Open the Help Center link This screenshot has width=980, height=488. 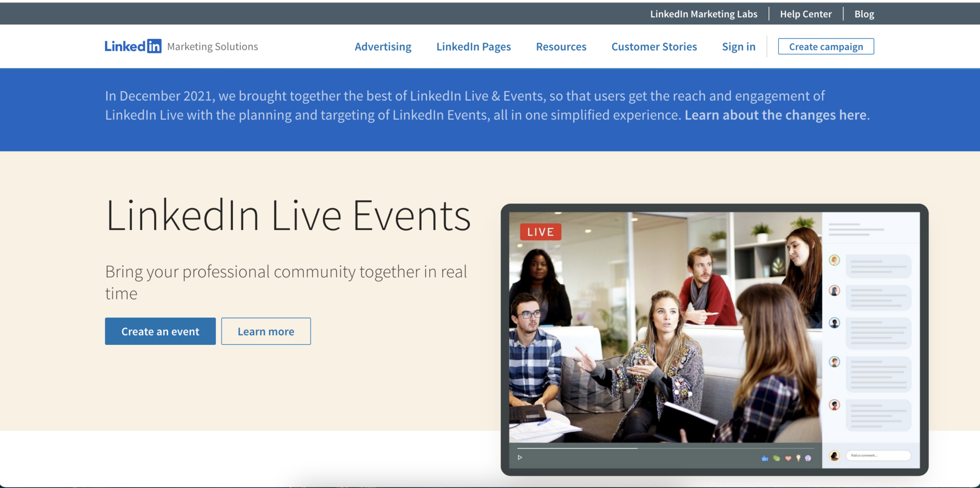click(x=806, y=14)
